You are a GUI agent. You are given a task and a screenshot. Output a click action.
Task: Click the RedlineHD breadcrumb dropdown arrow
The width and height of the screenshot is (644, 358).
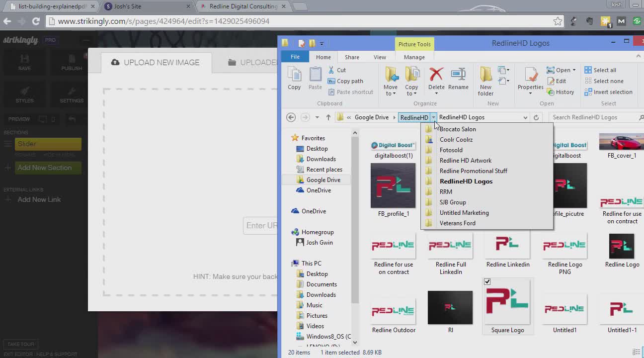tap(434, 117)
